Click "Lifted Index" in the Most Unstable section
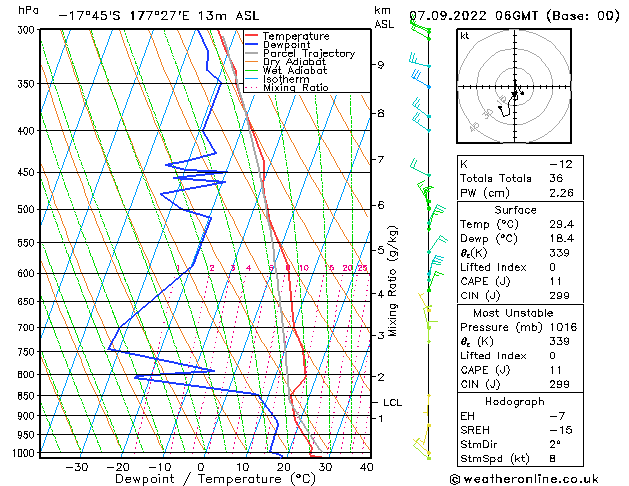Viewport: 629px width, 486px height. [493, 356]
